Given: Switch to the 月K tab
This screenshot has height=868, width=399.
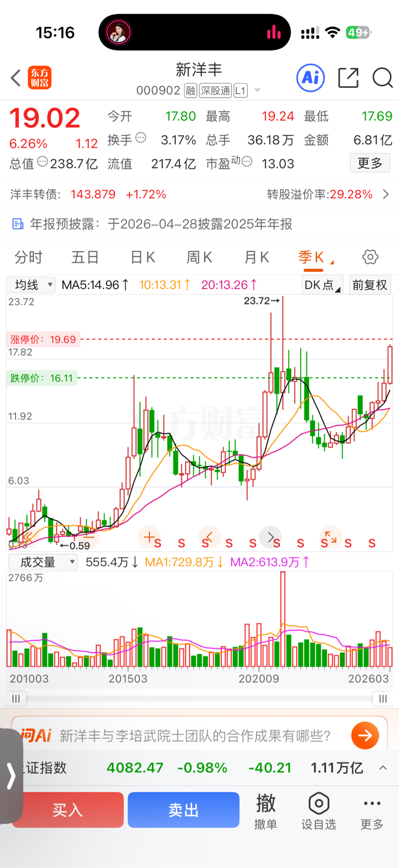Looking at the screenshot, I should pyautogui.click(x=257, y=257).
